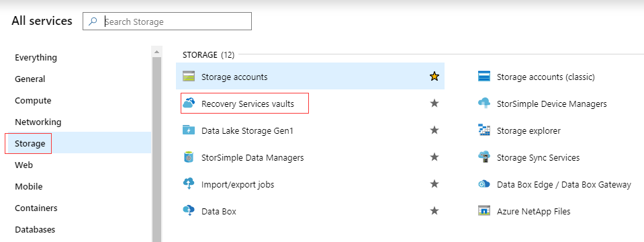Click the StorSimple Device Managers icon
Screen dimensions: 644x242
(484, 104)
